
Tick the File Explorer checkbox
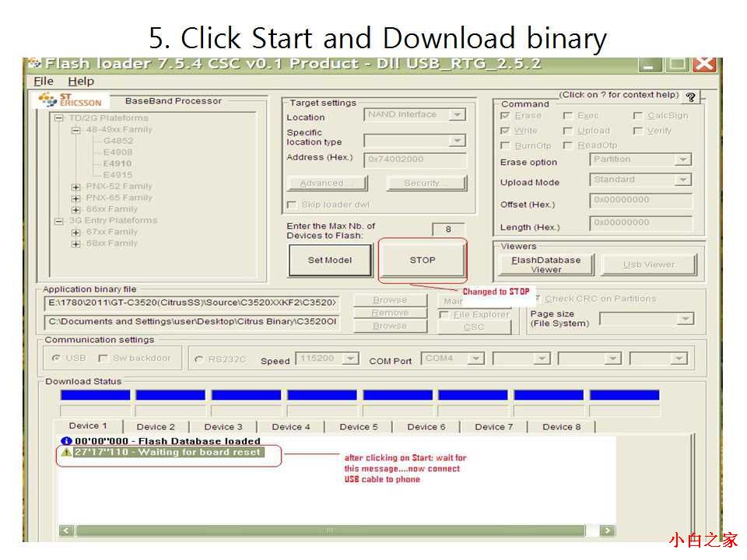point(444,315)
